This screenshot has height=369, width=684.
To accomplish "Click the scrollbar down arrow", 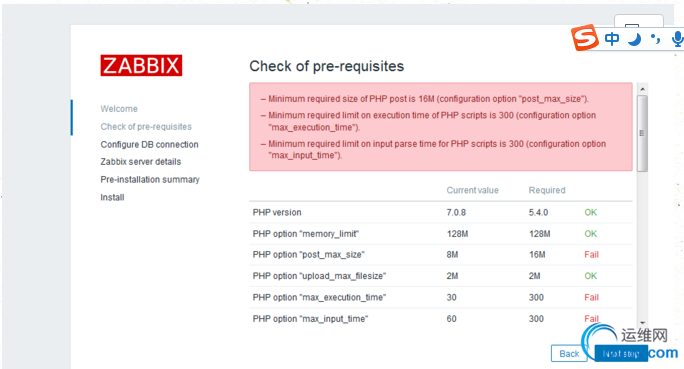I will click(642, 322).
